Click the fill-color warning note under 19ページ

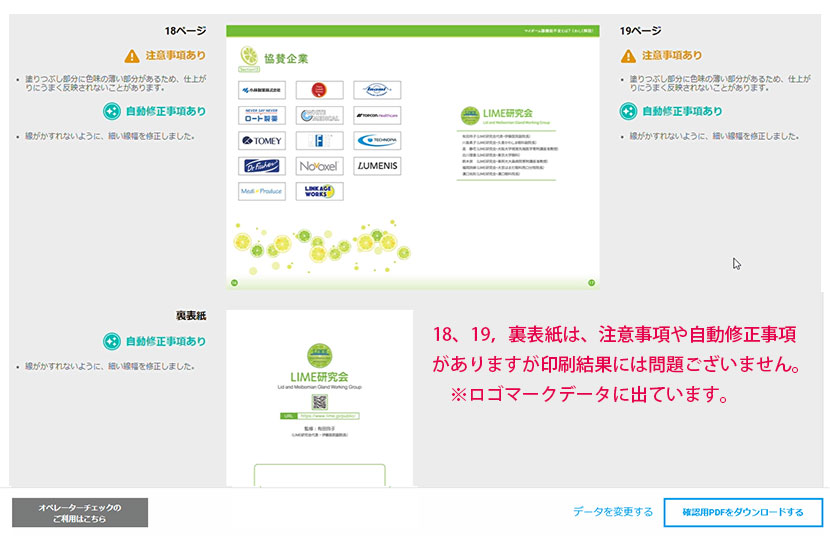pos(720,83)
